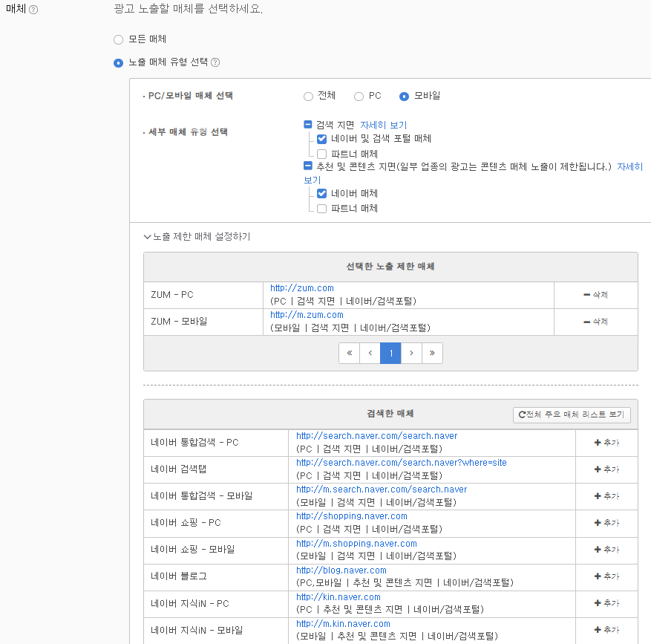Click the help icon next to 매체

33,10
